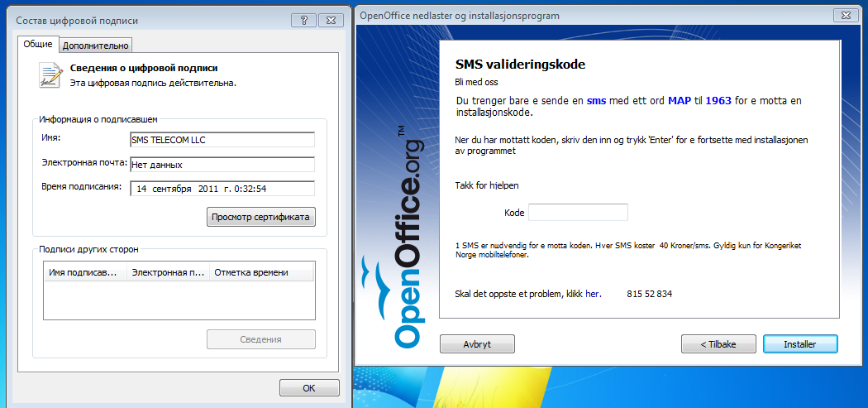Click the Электронная почта field
The width and height of the screenshot is (868, 408).
[x=222, y=165]
